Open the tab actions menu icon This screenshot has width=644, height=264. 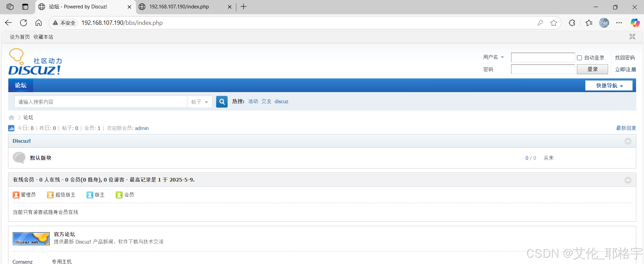(25, 7)
